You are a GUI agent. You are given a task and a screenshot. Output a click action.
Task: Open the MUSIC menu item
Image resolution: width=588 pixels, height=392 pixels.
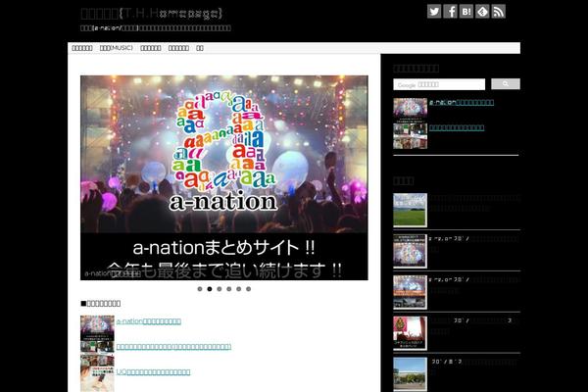117,48
